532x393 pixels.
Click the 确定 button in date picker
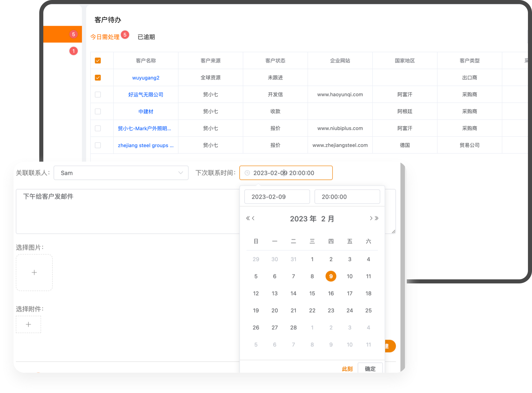[370, 369]
